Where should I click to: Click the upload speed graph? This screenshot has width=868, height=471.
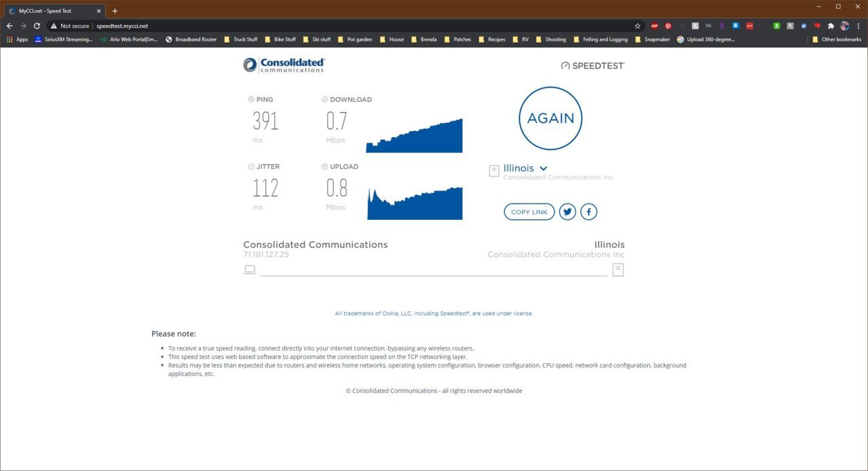[415, 203]
